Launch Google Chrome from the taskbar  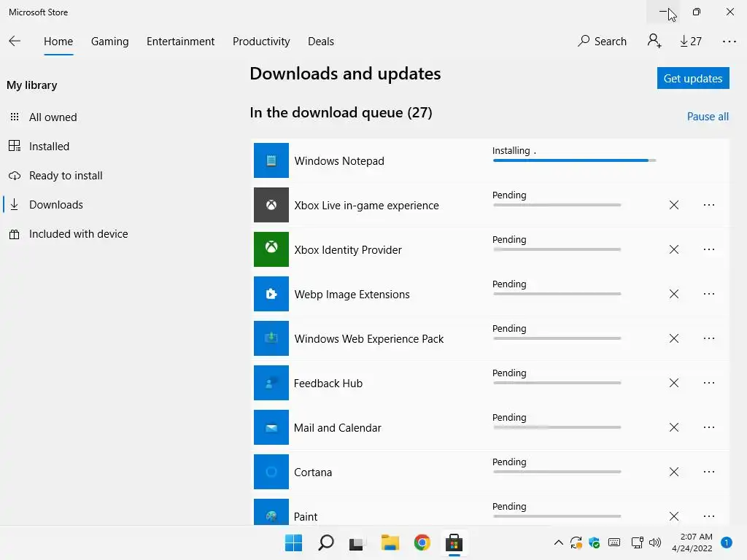(422, 542)
